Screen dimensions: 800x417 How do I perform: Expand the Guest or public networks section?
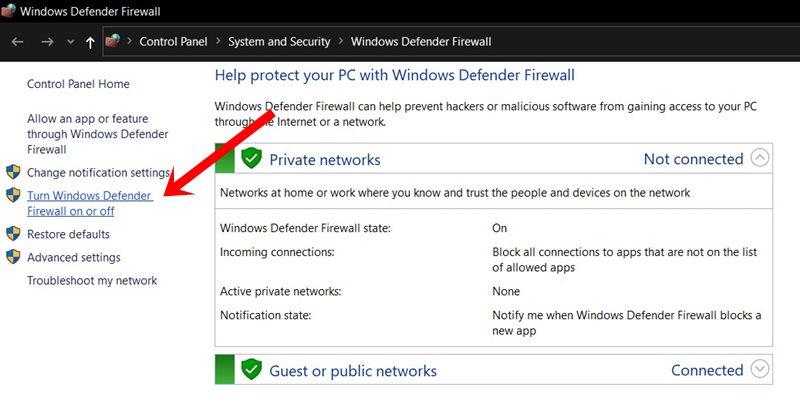(x=761, y=369)
